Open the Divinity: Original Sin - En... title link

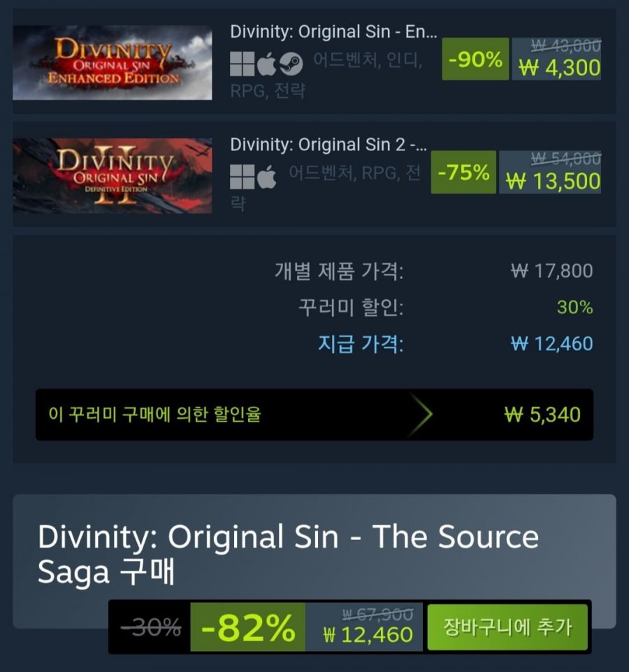click(x=333, y=32)
